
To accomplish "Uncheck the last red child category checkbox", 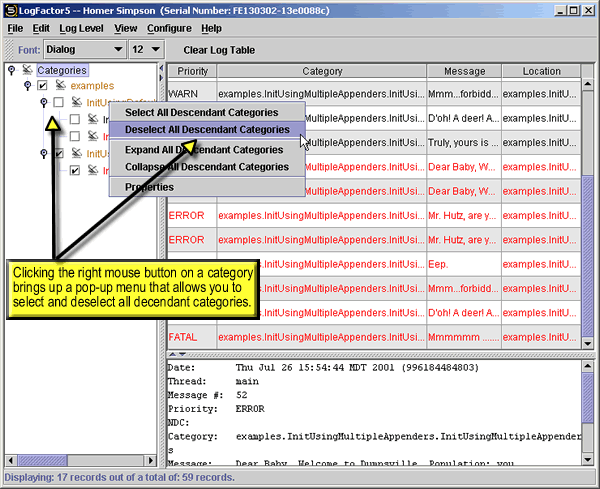I will click(x=75, y=171).
